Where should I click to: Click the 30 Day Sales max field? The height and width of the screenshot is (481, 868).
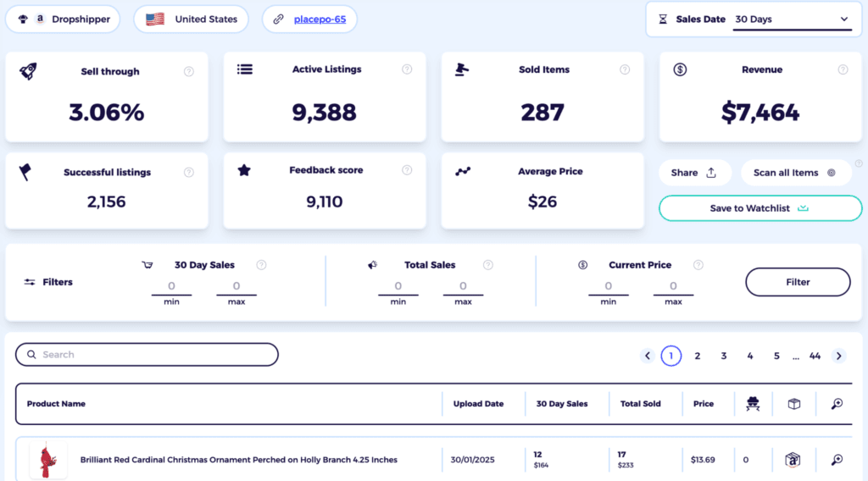236,286
